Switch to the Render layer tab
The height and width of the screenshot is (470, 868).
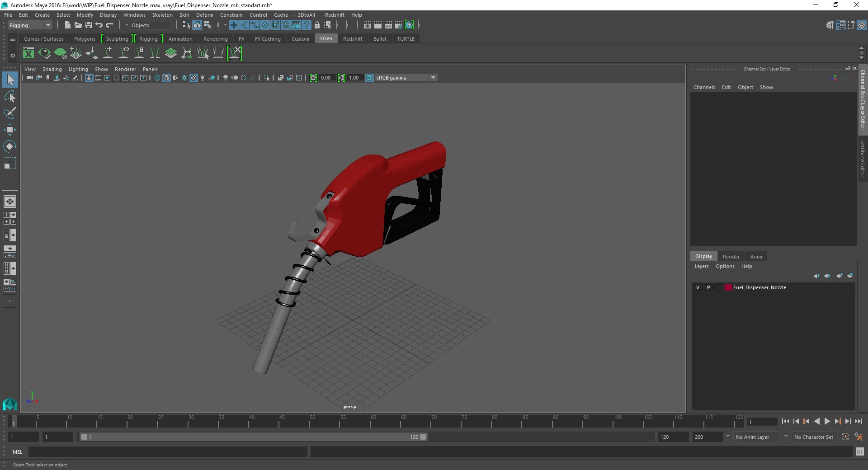pyautogui.click(x=731, y=257)
